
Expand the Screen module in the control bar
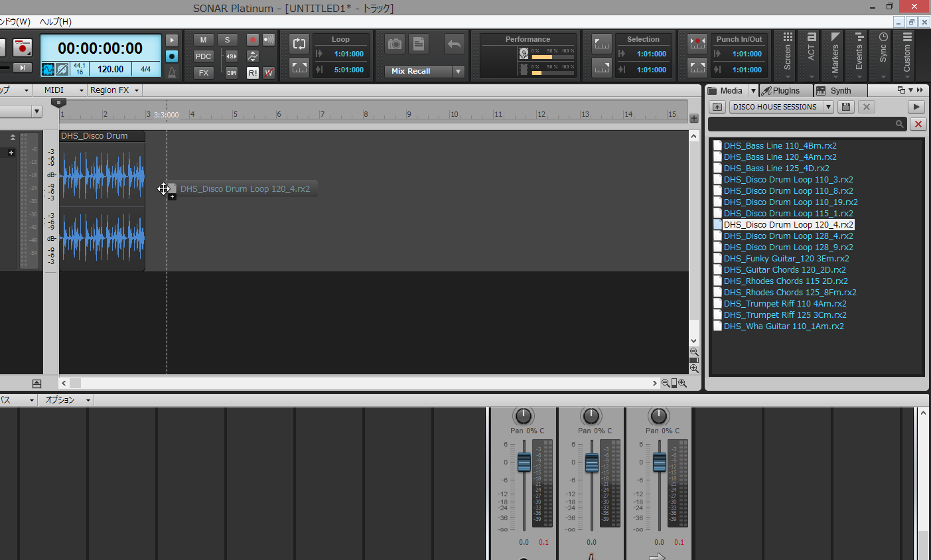[788, 56]
